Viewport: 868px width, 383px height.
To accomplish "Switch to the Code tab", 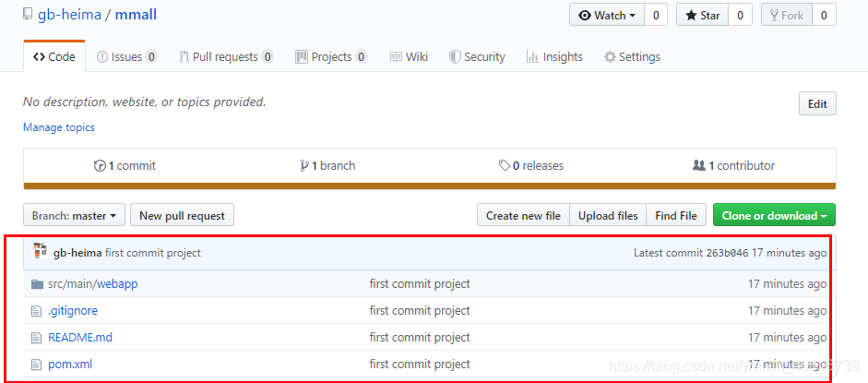I will tap(54, 56).
